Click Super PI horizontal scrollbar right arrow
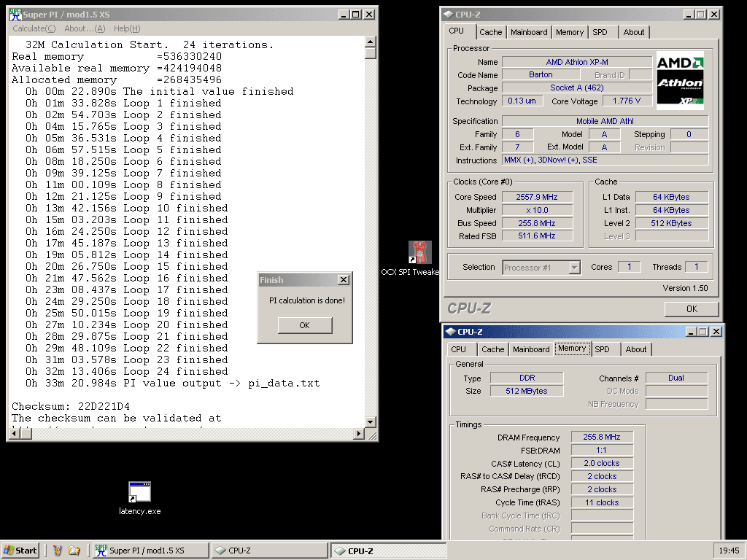The width and height of the screenshot is (747, 560). [x=359, y=433]
